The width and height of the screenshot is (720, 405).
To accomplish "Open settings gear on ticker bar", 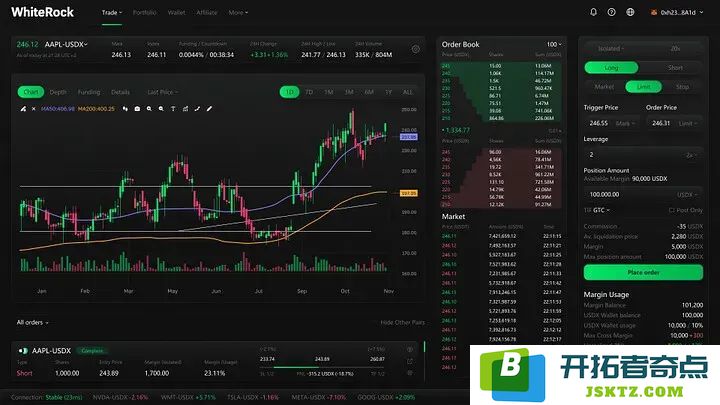I will point(416,49).
